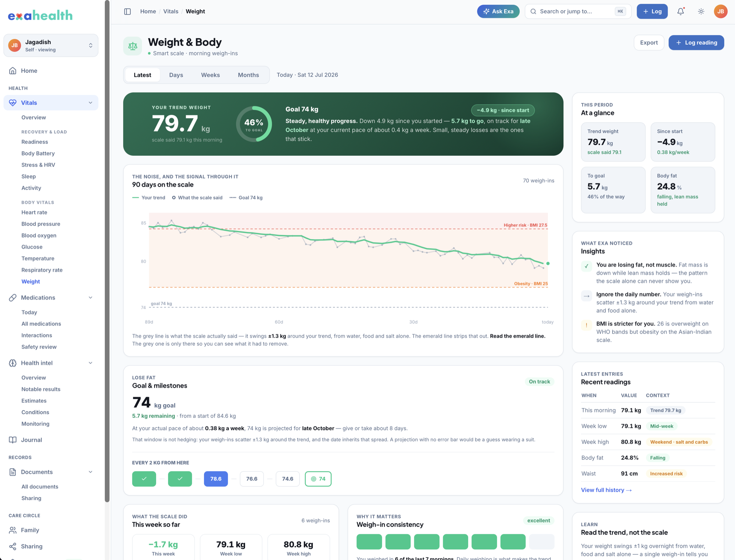
Task: Click the JB avatar in the Jagadish card
Action: pos(15,45)
